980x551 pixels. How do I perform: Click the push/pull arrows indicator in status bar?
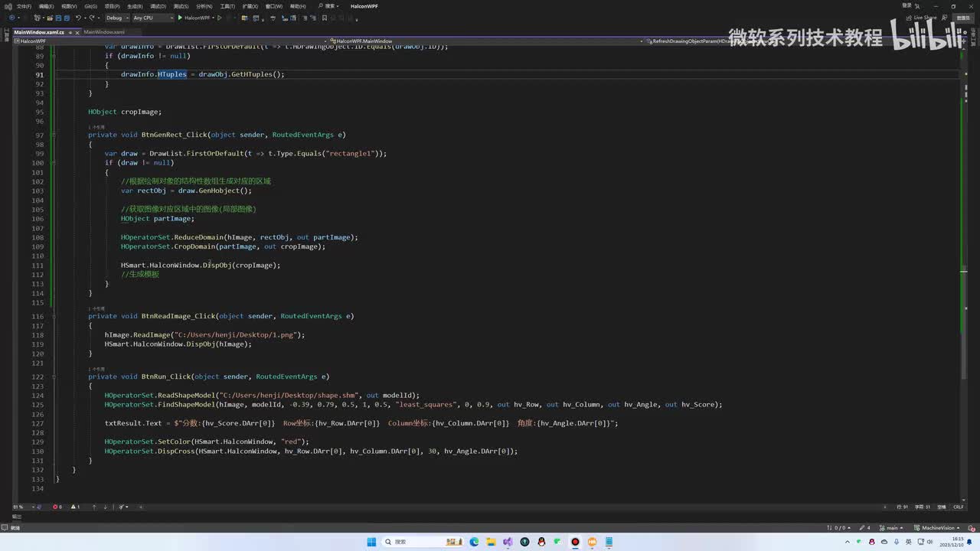pyautogui.click(x=840, y=527)
